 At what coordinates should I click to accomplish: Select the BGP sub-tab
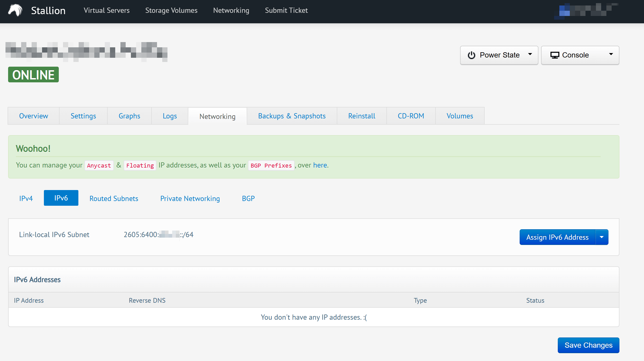tap(248, 198)
